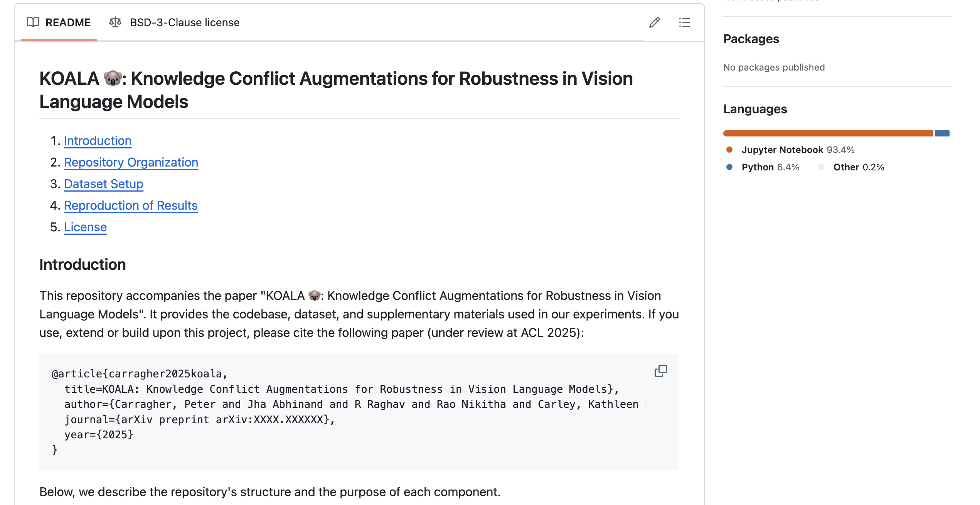Click 'No packages published' text
The image size is (980, 505).
coord(774,67)
